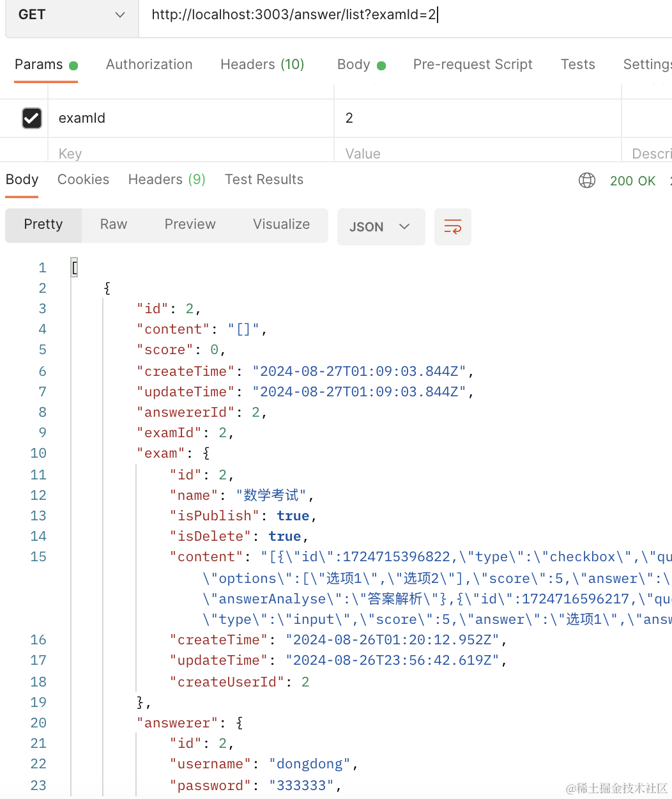Viewport: 672px width, 799px height.
Task: Open the Cookies response tab
Action: [x=83, y=180]
